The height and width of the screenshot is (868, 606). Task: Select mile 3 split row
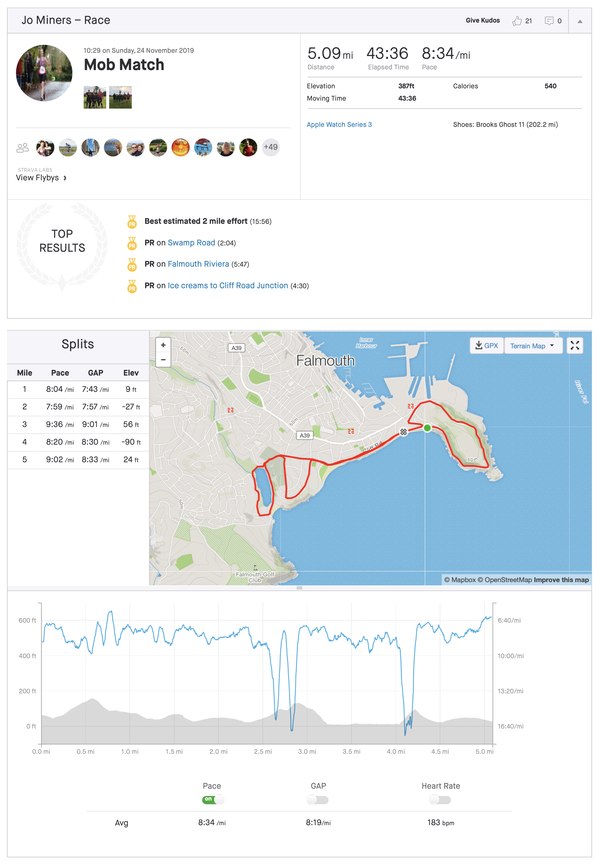pos(78,425)
